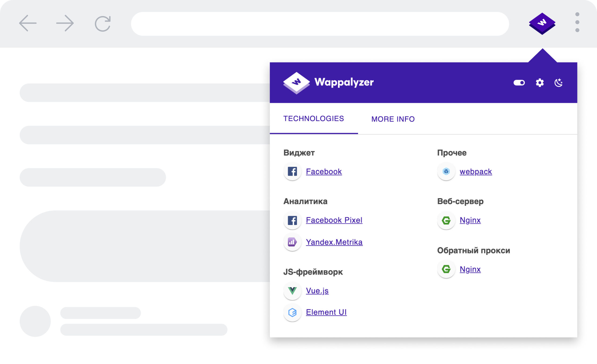This screenshot has height=364, width=597.
Task: Enable dark mode with the moon icon
Action: [x=559, y=83]
